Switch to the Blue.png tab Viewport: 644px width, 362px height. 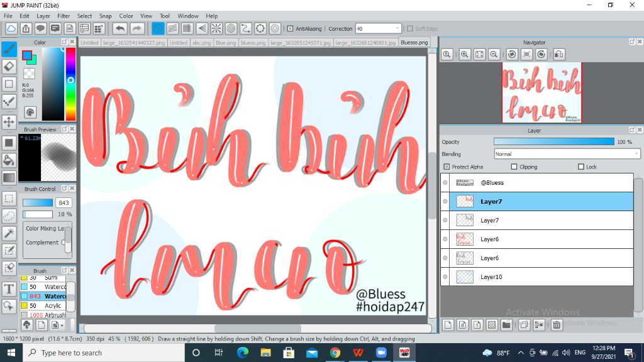[x=226, y=42]
